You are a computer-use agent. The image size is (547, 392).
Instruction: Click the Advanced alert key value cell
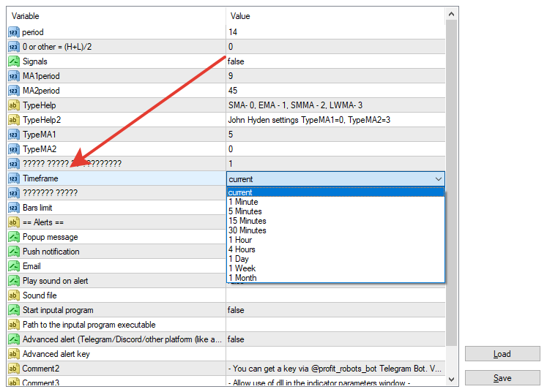click(x=335, y=354)
